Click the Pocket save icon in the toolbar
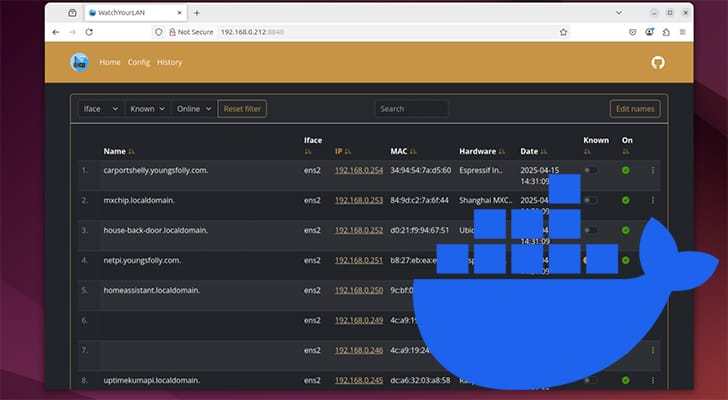This screenshot has height=400, width=728. [632, 32]
